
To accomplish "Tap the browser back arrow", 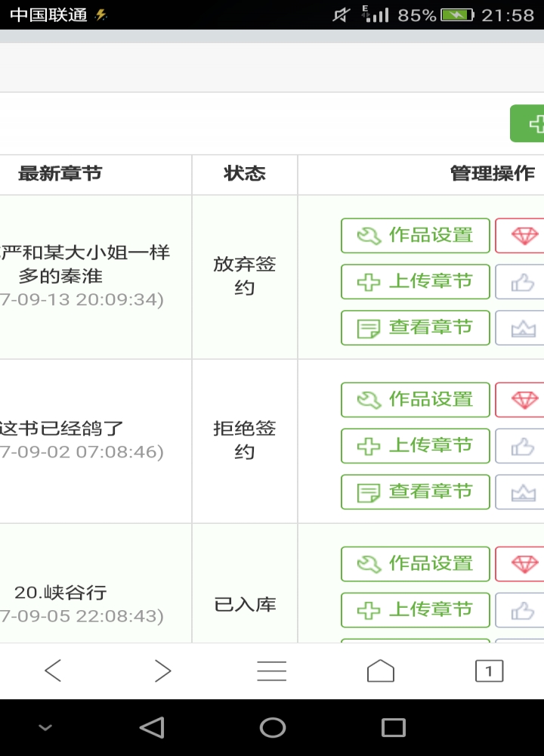I will [x=52, y=670].
